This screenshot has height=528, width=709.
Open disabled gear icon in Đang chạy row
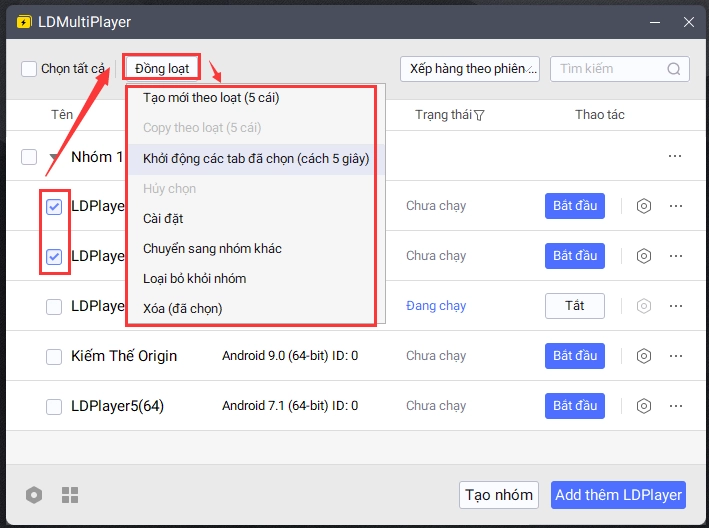coord(643,306)
